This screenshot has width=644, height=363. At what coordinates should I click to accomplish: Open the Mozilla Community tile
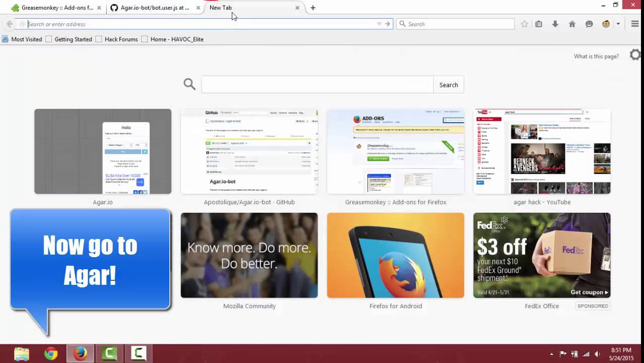point(249,255)
